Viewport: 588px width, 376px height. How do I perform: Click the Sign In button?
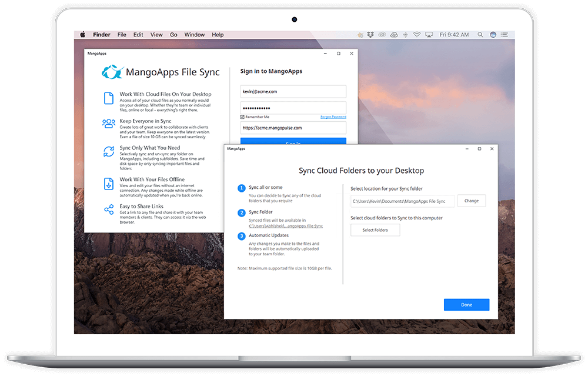pyautogui.click(x=293, y=141)
